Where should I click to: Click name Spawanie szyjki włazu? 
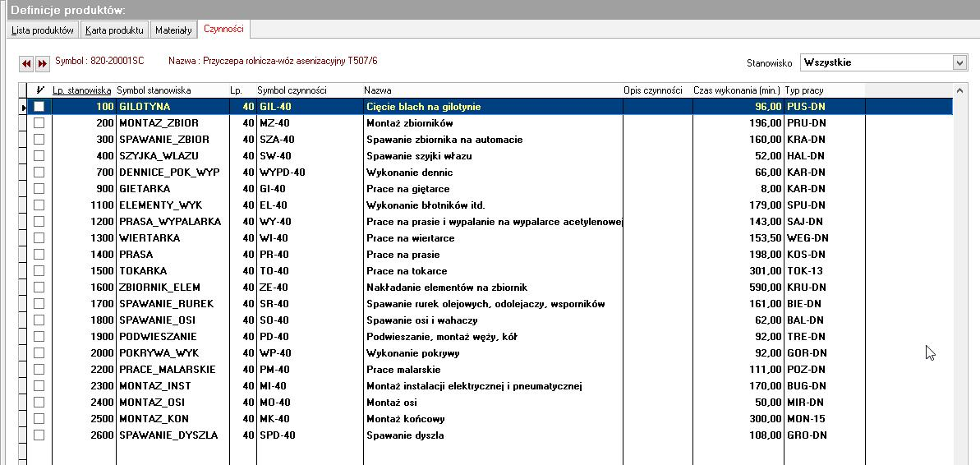pyautogui.click(x=419, y=155)
